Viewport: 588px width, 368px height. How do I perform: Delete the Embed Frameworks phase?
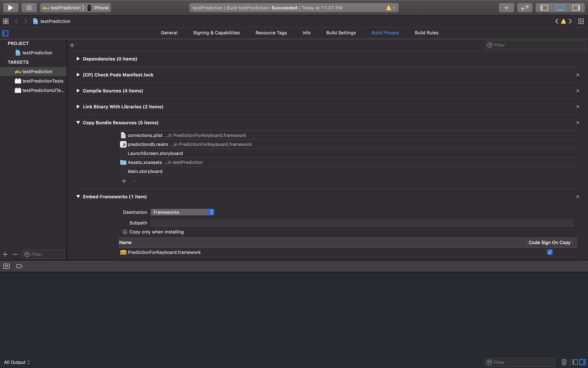578,197
